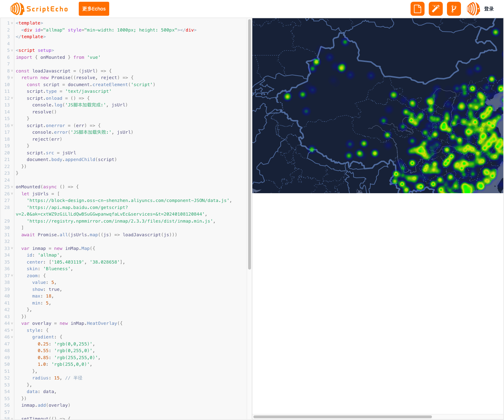Click the heatmap map preview

(x=378, y=106)
